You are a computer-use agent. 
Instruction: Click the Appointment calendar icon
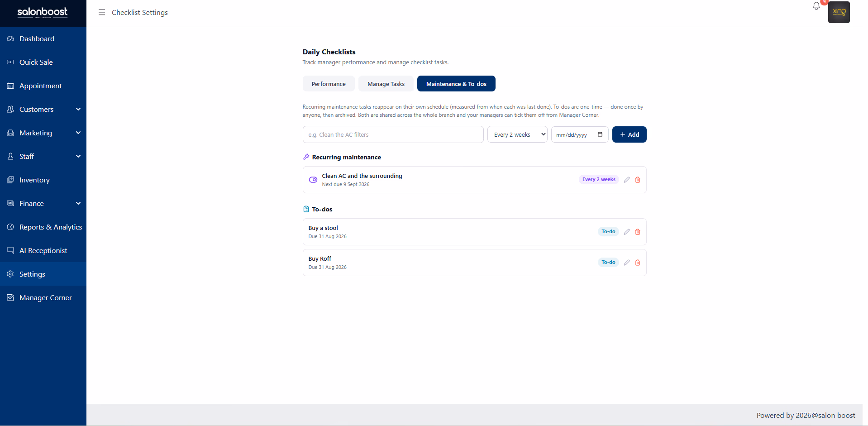click(x=10, y=86)
